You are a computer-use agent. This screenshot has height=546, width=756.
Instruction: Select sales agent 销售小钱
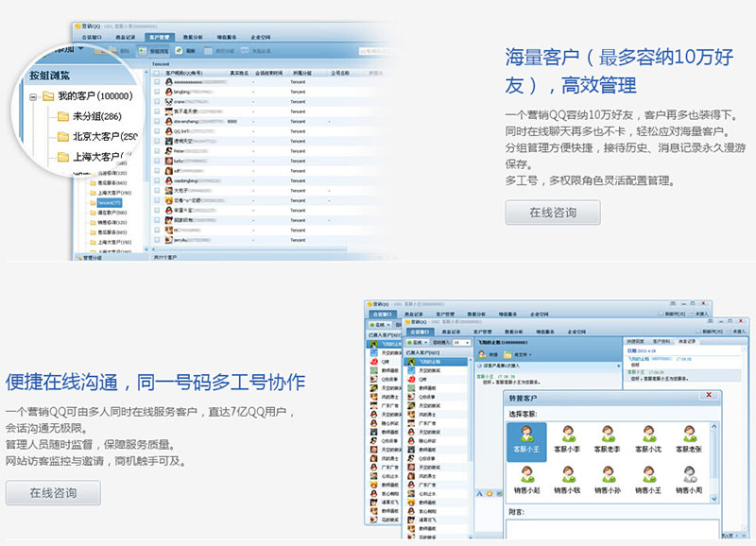click(x=568, y=481)
